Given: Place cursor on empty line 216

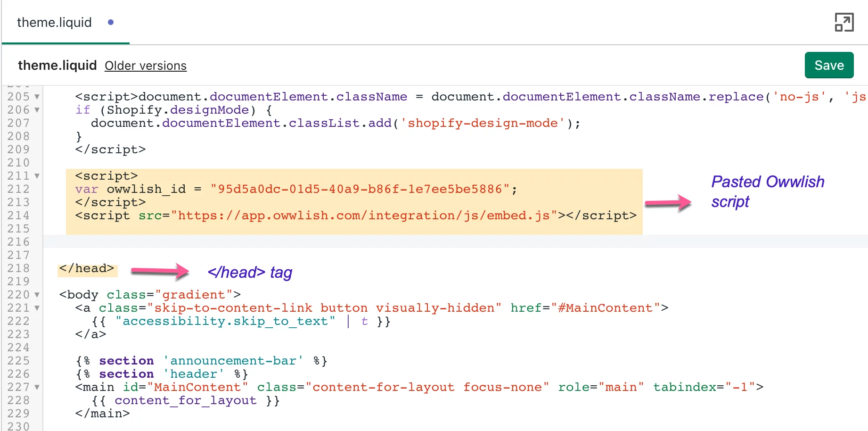Looking at the screenshot, I should 455,242.
